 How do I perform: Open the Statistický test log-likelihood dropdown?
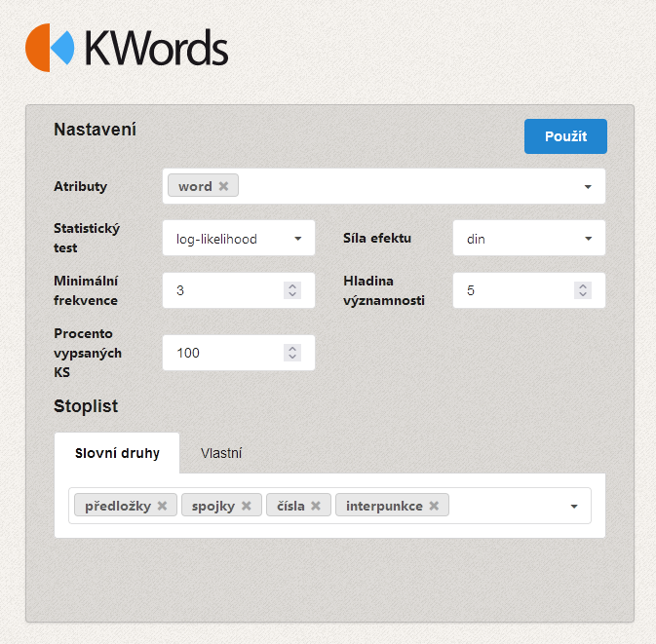click(239, 239)
